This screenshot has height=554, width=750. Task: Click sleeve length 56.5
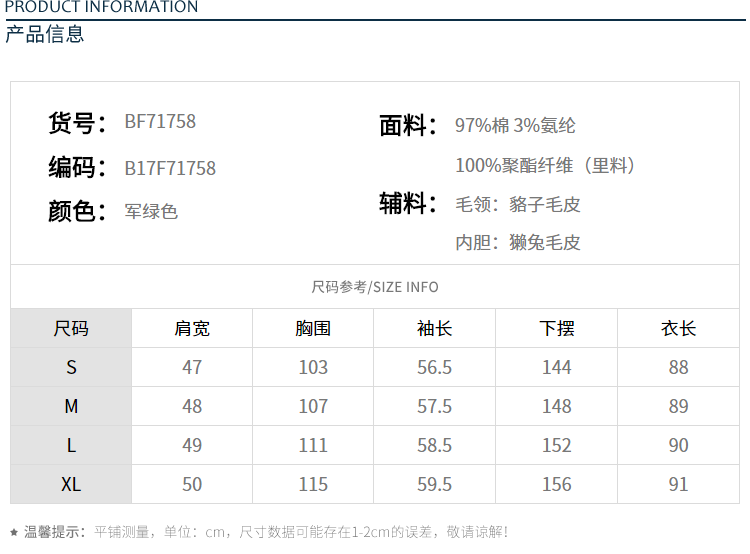pyautogui.click(x=434, y=367)
